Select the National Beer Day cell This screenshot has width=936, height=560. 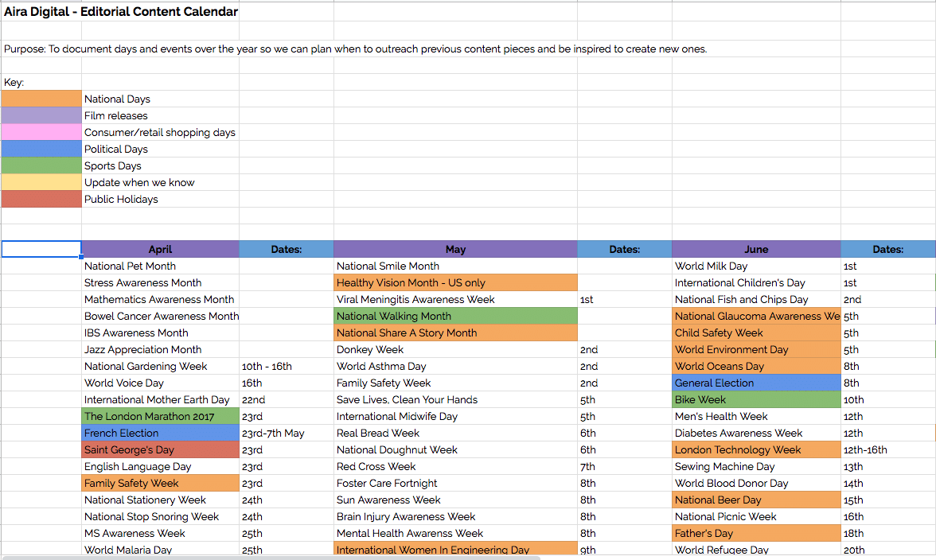756,500
